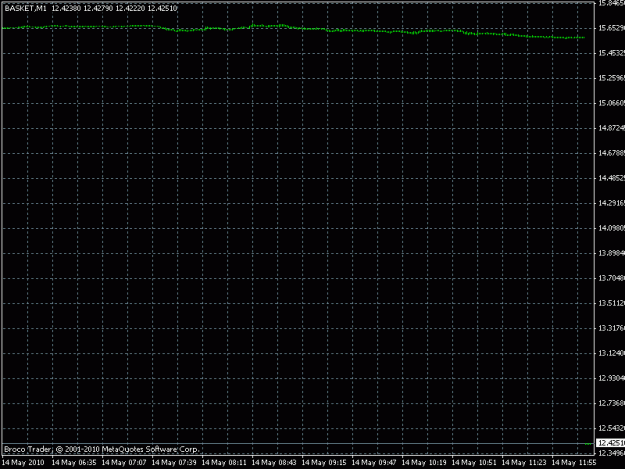Select the 13.7048 price axis label

[611, 279]
